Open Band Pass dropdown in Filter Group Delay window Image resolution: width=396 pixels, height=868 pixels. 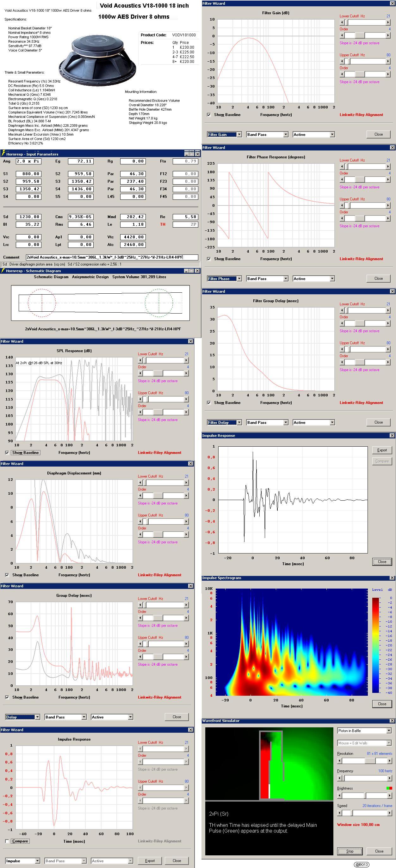[268, 423]
